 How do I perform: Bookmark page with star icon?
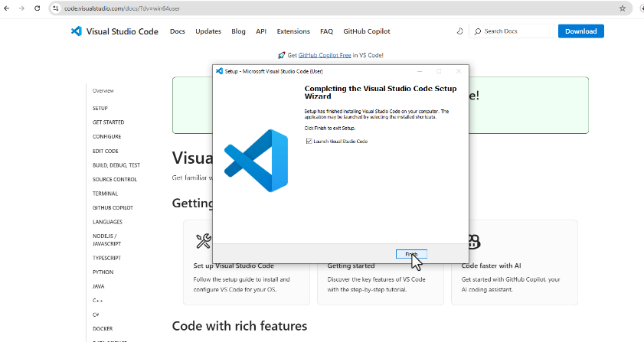pyautogui.click(x=623, y=8)
